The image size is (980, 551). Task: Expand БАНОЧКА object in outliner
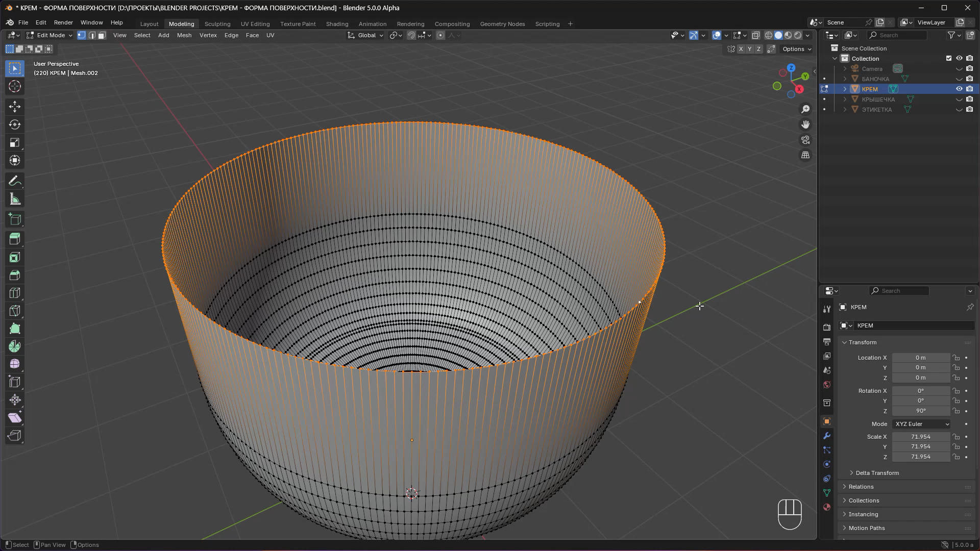click(845, 79)
